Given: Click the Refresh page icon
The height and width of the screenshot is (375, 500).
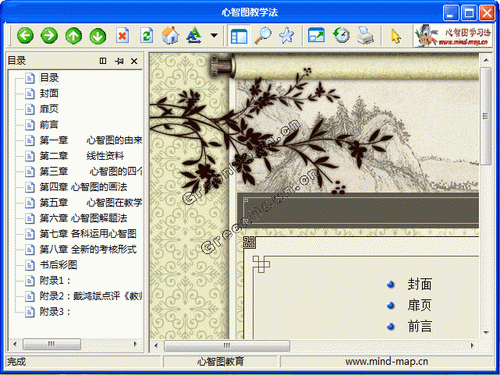Looking at the screenshot, I should (147, 35).
